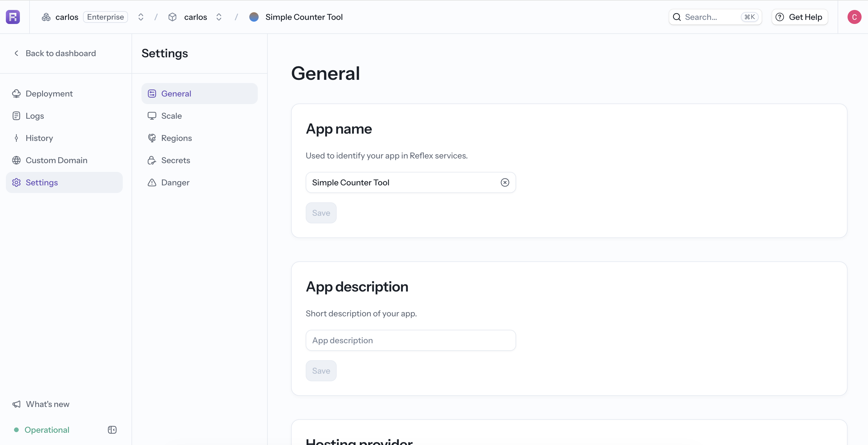Click the carlos organization name
Image resolution: width=868 pixels, height=445 pixels.
(67, 17)
